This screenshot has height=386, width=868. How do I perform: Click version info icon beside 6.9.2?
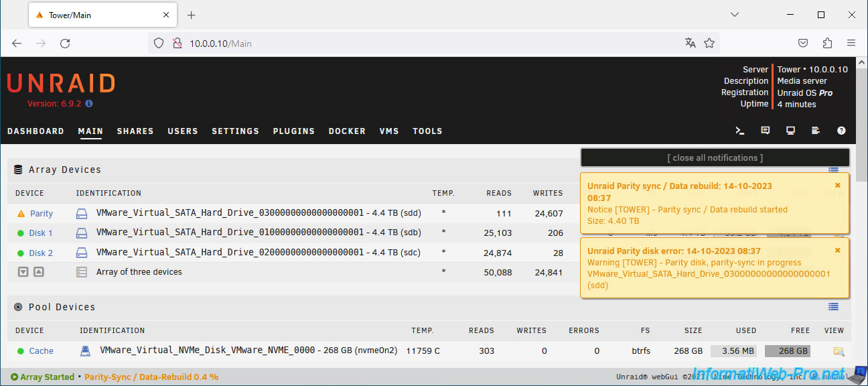(89, 104)
